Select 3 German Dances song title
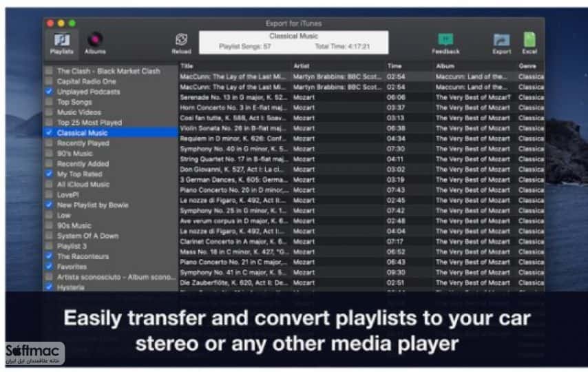 [x=233, y=180]
